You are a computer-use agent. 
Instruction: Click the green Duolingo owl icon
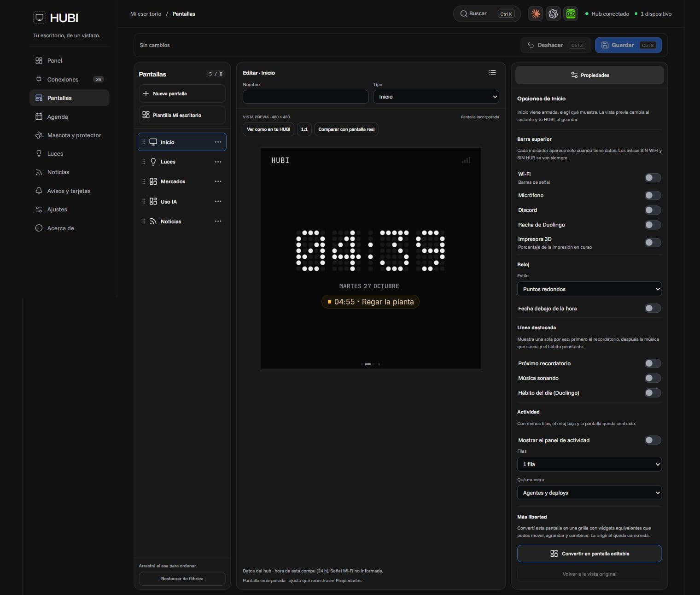(571, 14)
